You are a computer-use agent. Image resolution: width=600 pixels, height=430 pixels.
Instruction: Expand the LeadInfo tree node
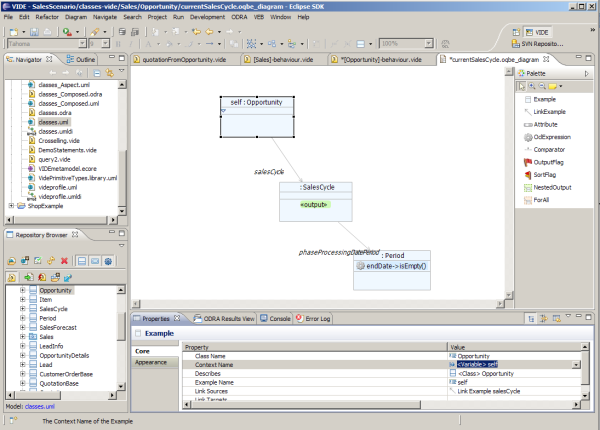(x=23, y=346)
